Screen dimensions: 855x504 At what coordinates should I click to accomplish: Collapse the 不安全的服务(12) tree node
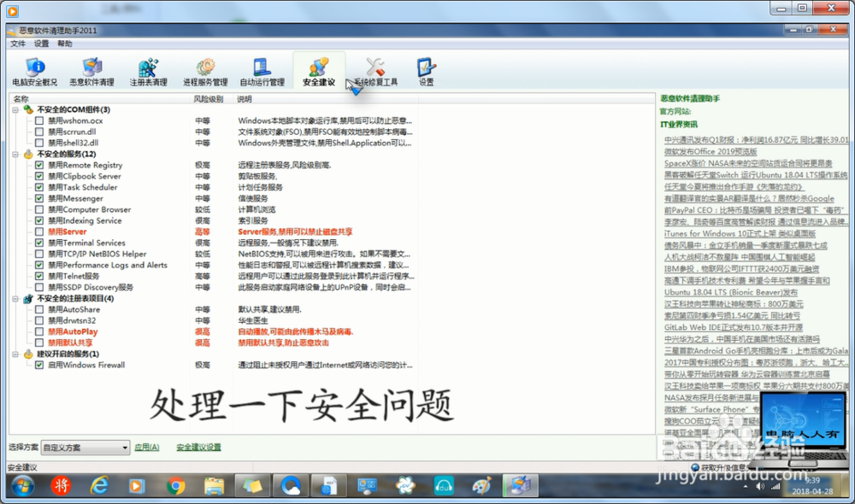point(15,155)
